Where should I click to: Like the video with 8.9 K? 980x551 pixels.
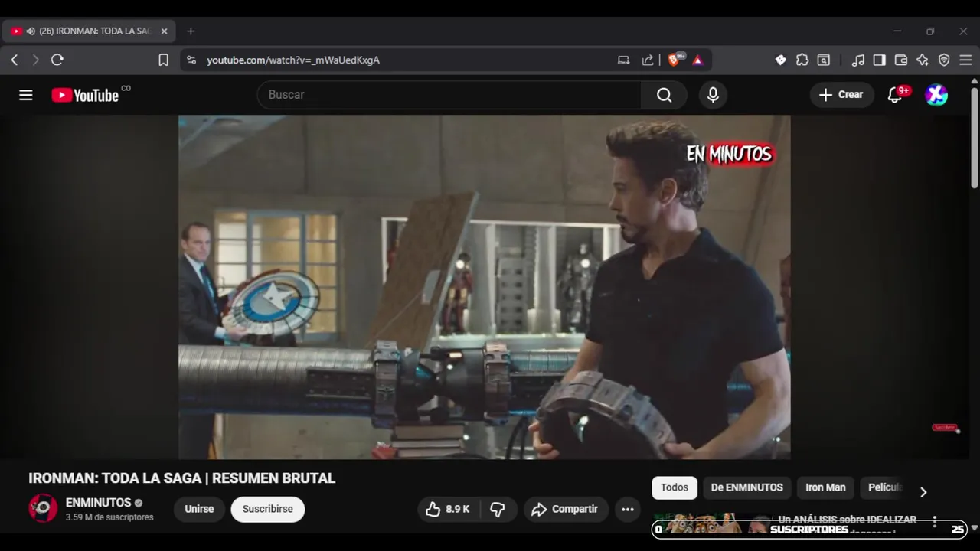click(448, 509)
